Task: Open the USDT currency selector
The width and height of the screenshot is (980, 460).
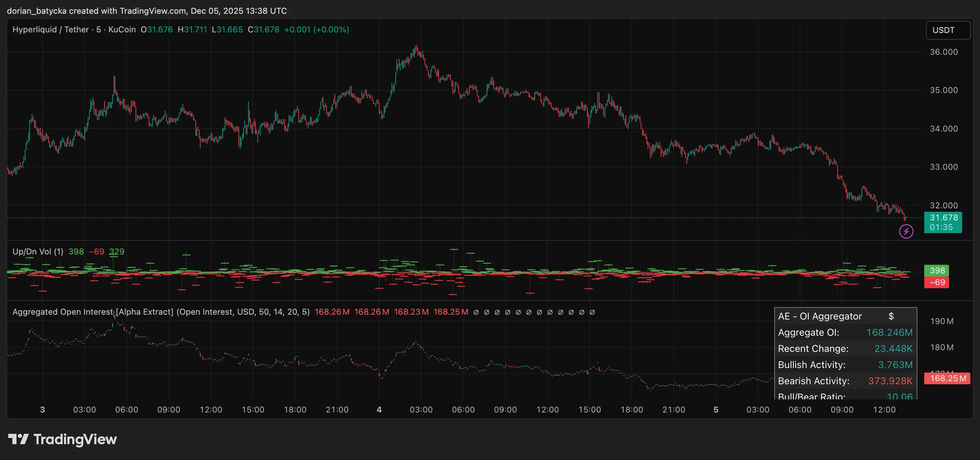Action: [947, 30]
